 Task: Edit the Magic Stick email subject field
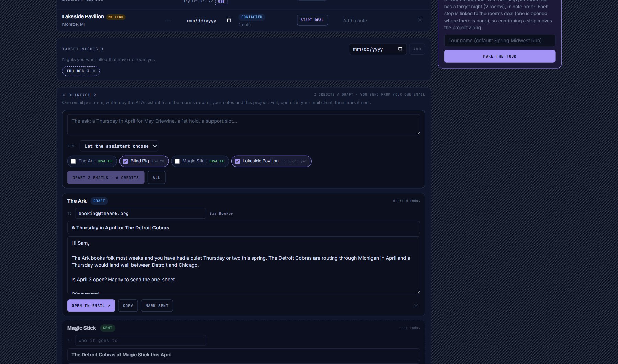click(243, 355)
